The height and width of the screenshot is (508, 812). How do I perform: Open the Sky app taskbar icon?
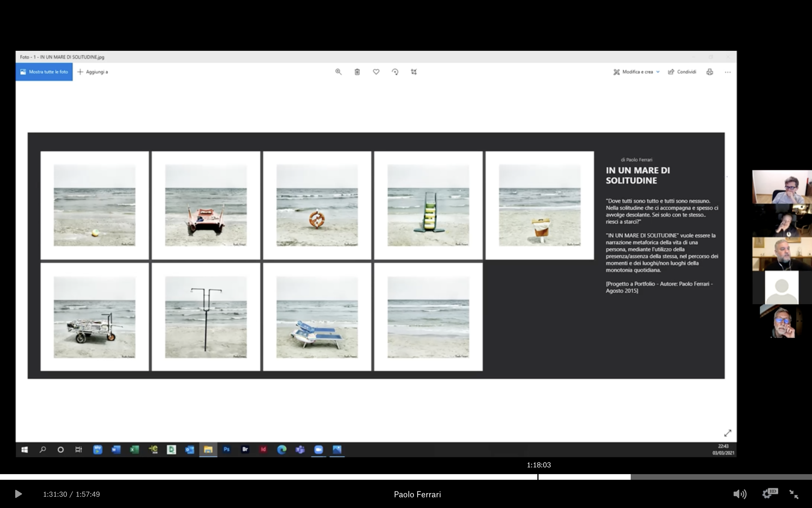pos(98,450)
